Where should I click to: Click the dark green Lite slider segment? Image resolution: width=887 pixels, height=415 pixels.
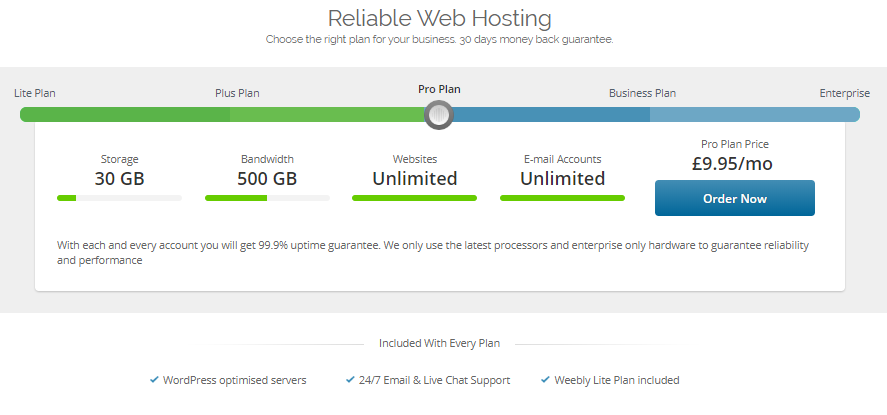click(x=125, y=115)
